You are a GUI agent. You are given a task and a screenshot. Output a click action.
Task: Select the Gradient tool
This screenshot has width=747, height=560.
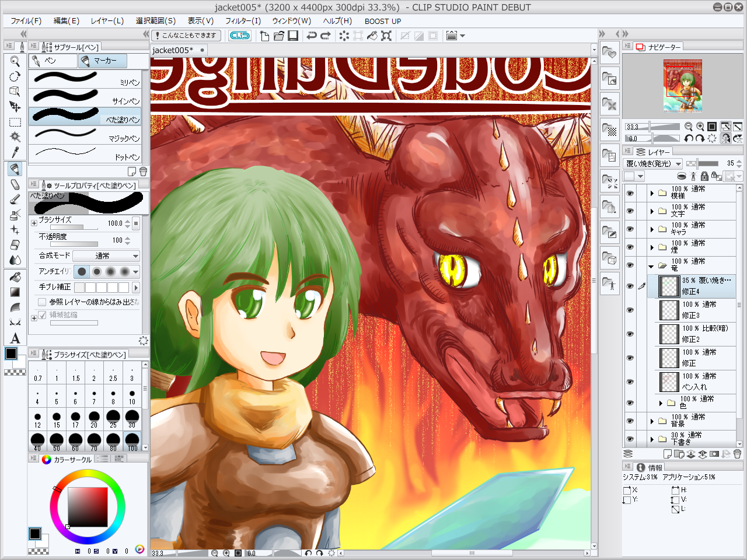(15, 292)
